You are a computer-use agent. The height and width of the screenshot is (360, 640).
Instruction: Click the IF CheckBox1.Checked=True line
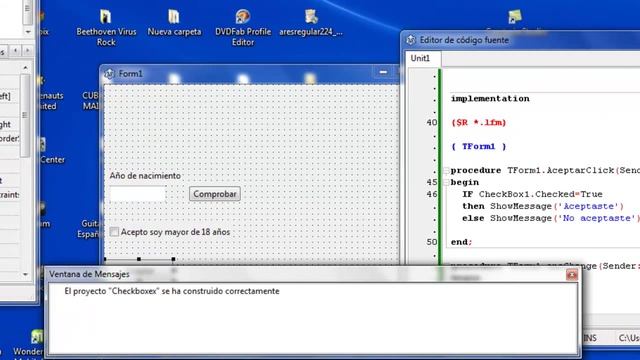click(532, 194)
